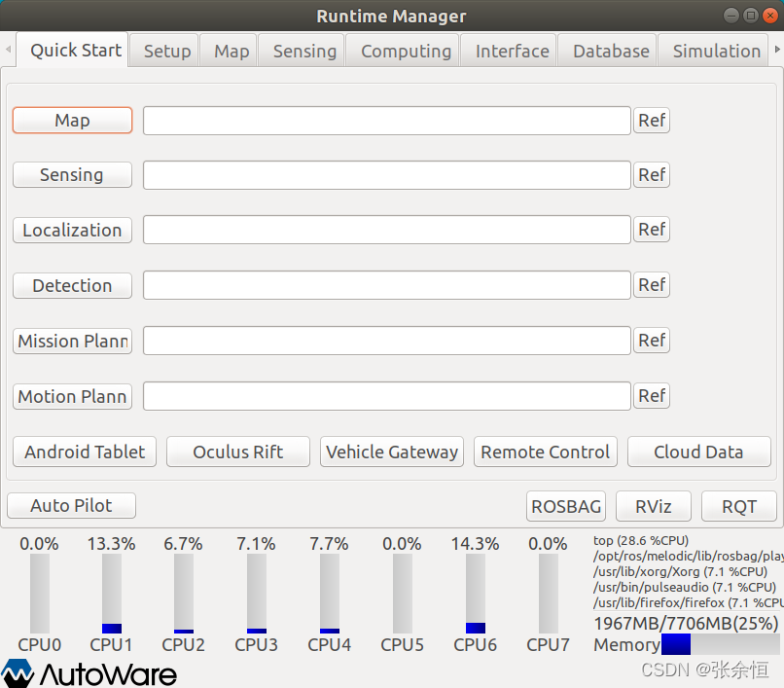Launch the RQT tool
Viewport: 784px width, 688px height.
739,506
